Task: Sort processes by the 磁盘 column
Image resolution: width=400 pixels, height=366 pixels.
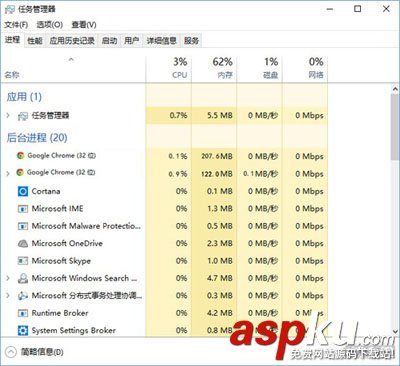Action: pyautogui.click(x=260, y=69)
